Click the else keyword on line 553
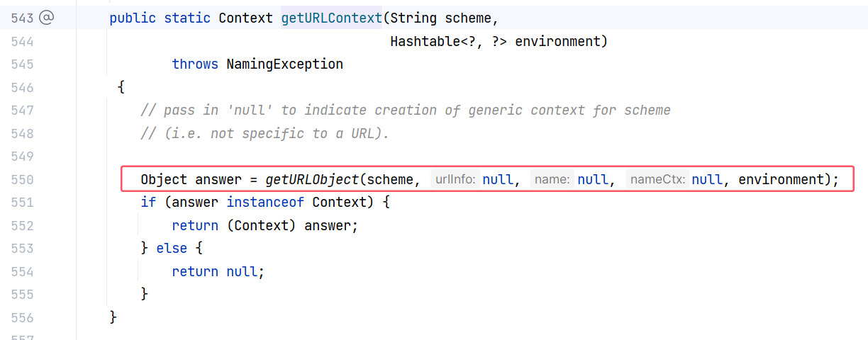Viewport: 868px width, 340px height. [172, 249]
